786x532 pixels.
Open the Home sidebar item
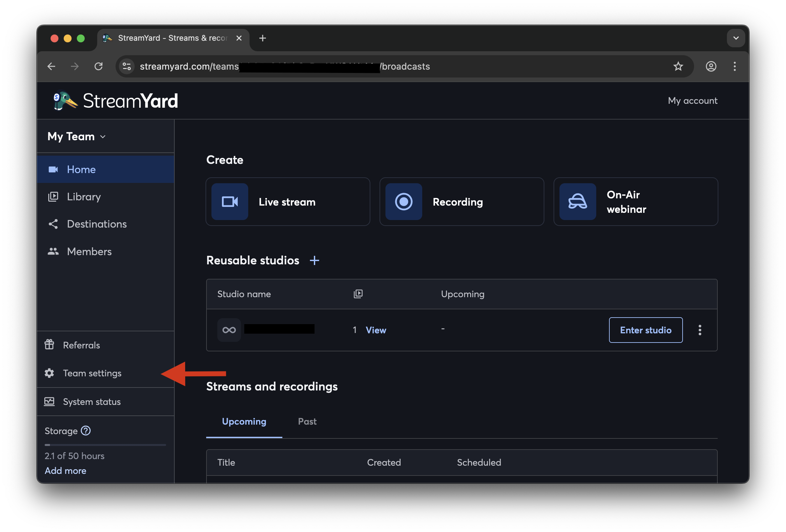[x=105, y=169]
